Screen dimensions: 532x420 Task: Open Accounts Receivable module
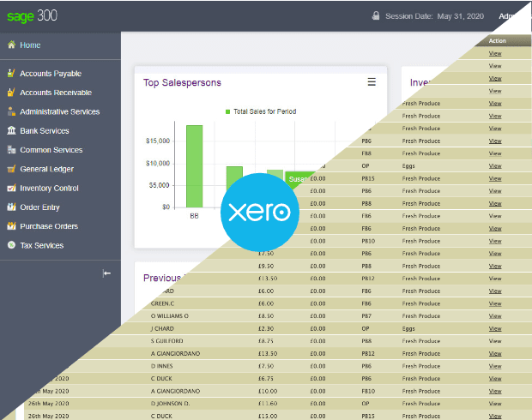56,93
